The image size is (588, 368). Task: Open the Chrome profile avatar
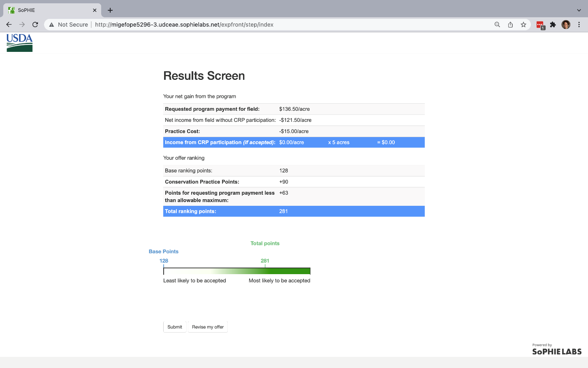click(x=566, y=25)
